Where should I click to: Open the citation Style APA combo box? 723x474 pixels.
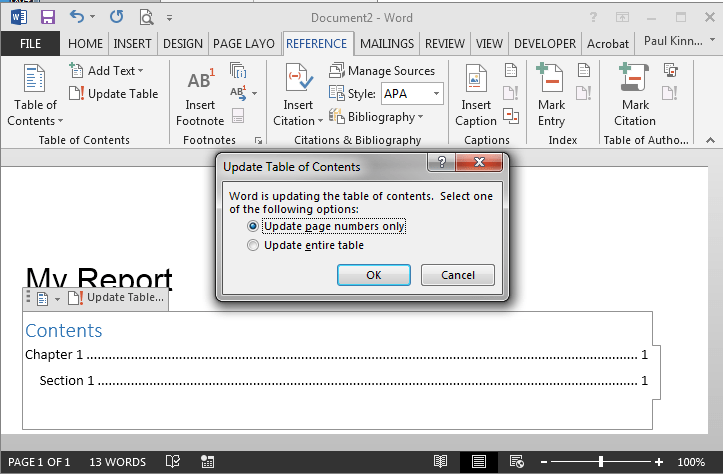click(x=412, y=94)
